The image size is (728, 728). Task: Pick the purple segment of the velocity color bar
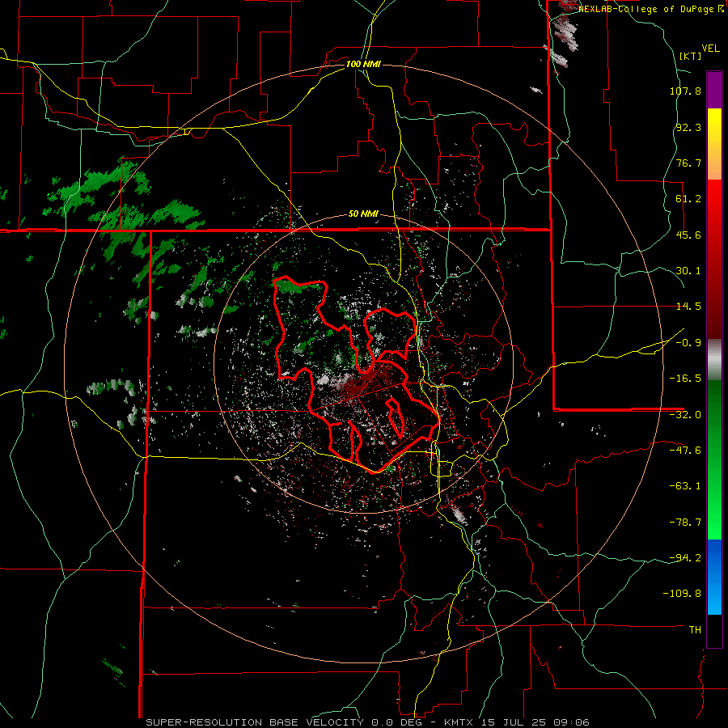click(714, 90)
